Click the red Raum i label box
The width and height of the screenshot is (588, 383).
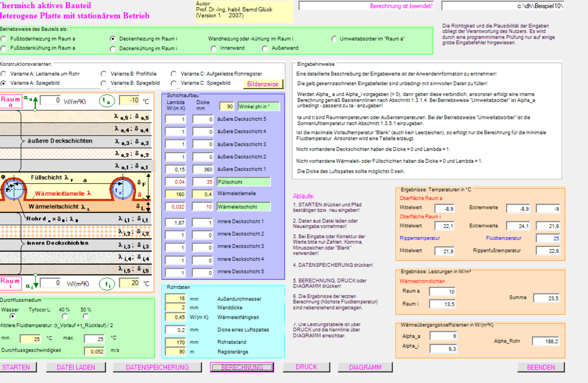[x=11, y=283]
